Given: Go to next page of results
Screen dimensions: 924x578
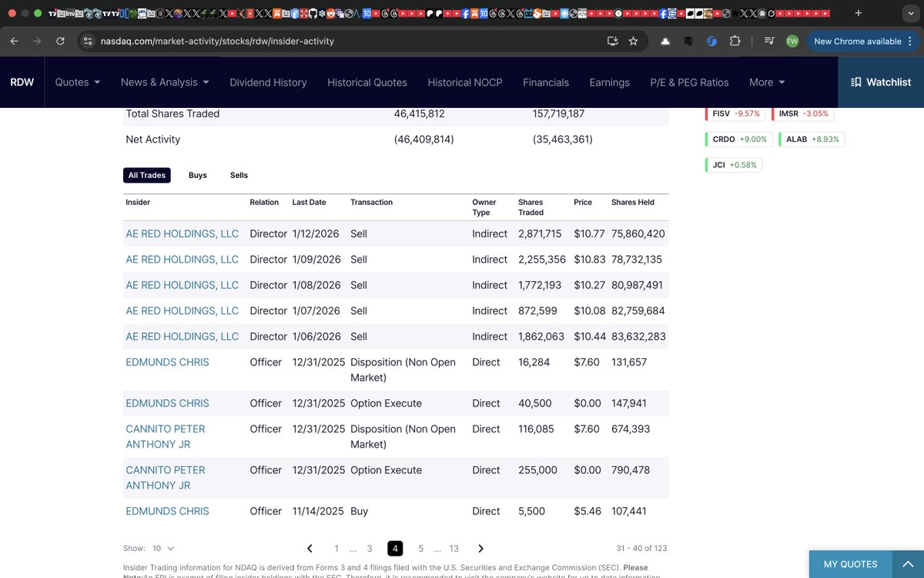Looking at the screenshot, I should (x=480, y=549).
